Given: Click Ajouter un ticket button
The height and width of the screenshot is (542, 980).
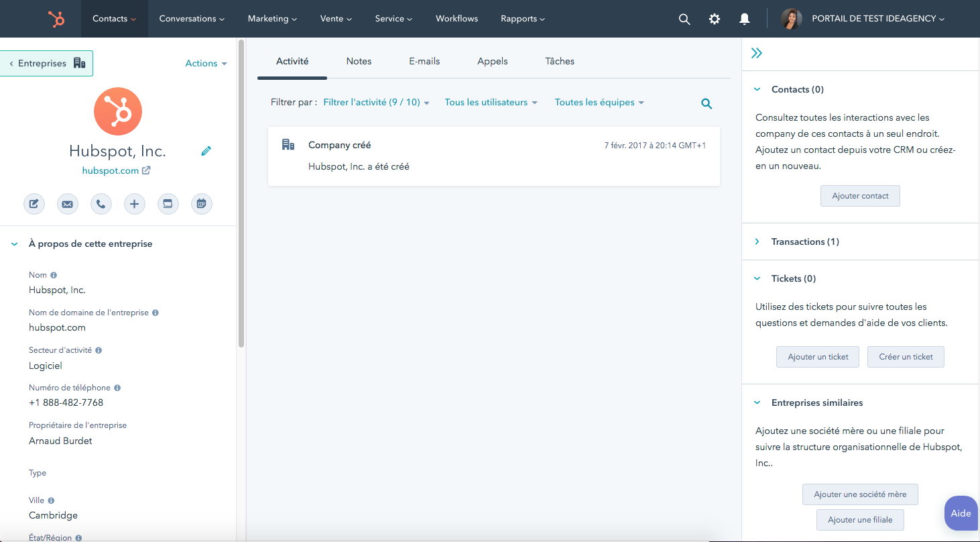Looking at the screenshot, I should pyautogui.click(x=818, y=357).
